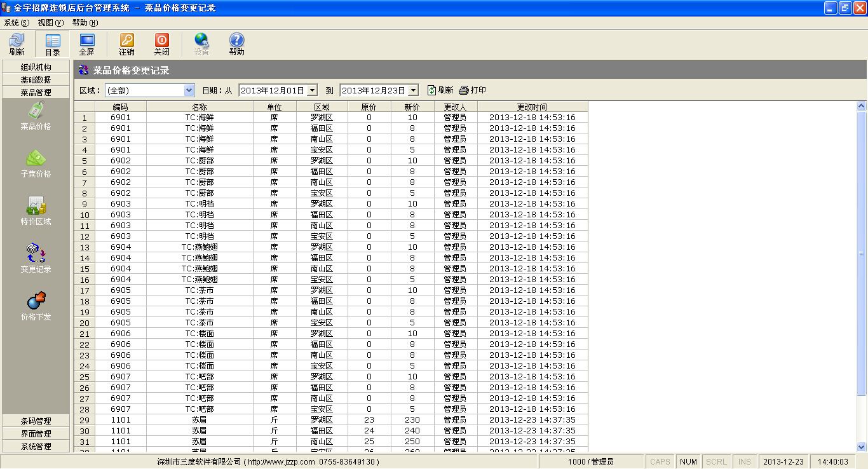
Task: Click the 关闭 red power icon
Action: point(162,44)
